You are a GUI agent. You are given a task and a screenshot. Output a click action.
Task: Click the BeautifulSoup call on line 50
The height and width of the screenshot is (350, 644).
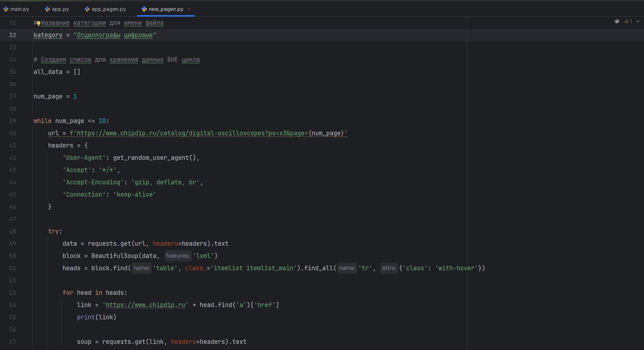(115, 256)
